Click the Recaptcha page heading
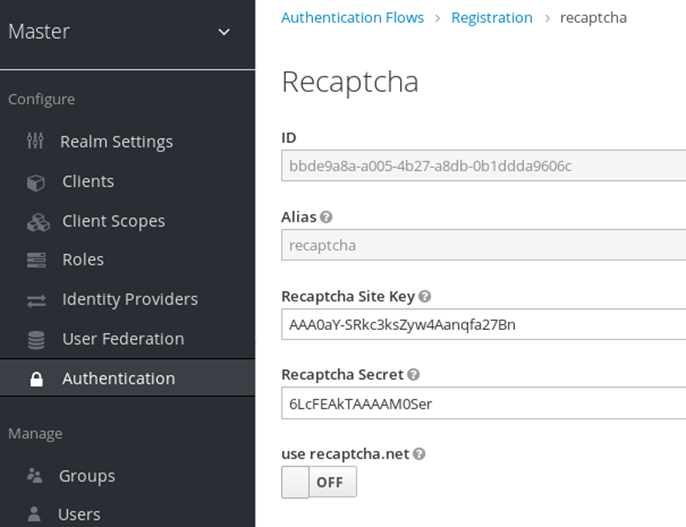This screenshot has height=527, width=686. [x=350, y=81]
